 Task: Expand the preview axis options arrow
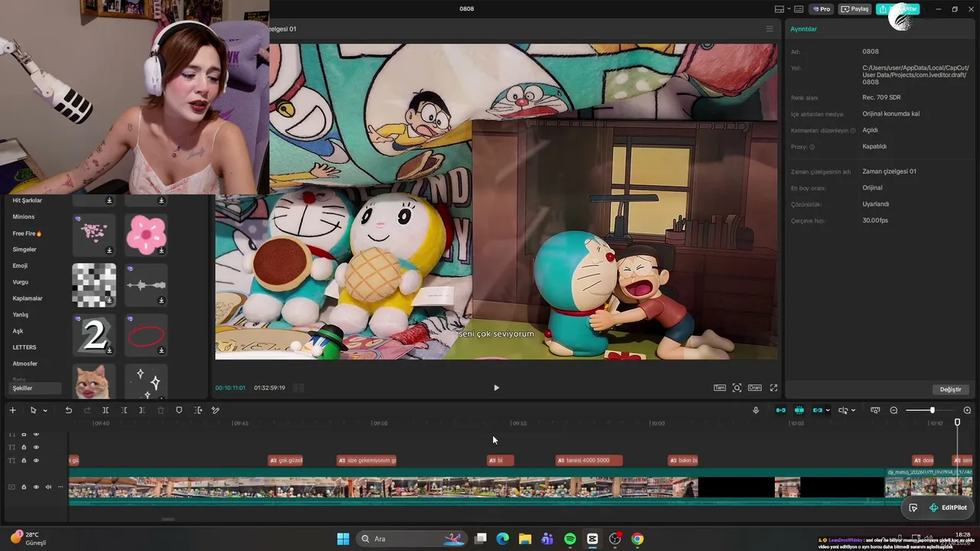853,411
